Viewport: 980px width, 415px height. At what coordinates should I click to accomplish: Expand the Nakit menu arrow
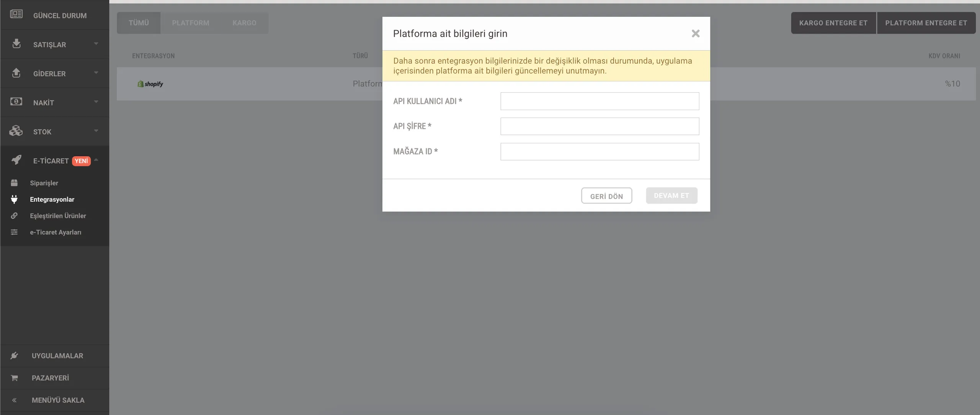click(x=96, y=102)
